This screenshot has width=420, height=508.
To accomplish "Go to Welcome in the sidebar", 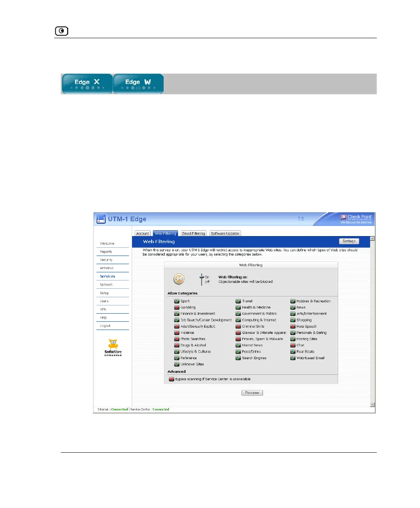I will coord(107,243).
